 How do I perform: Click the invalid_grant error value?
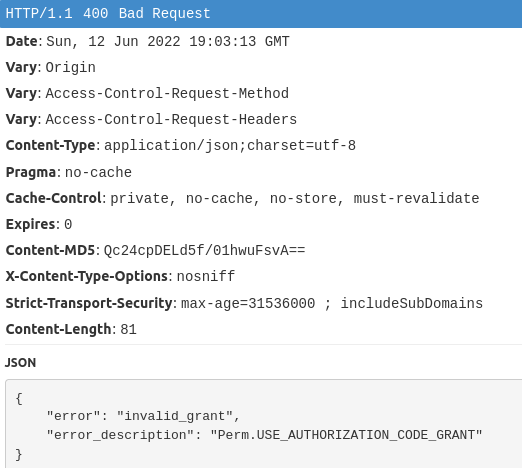(x=175, y=416)
